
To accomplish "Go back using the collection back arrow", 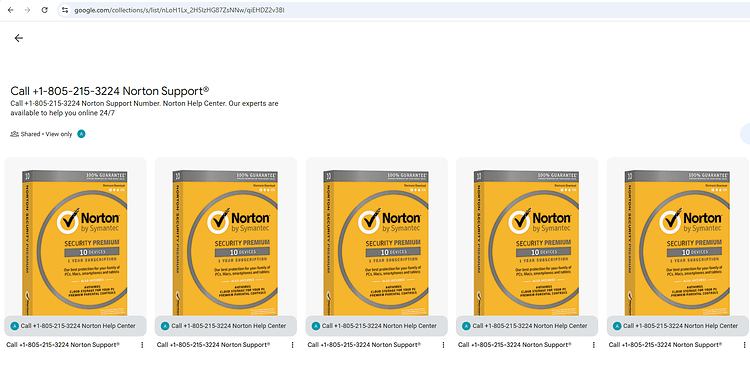I will [x=19, y=38].
